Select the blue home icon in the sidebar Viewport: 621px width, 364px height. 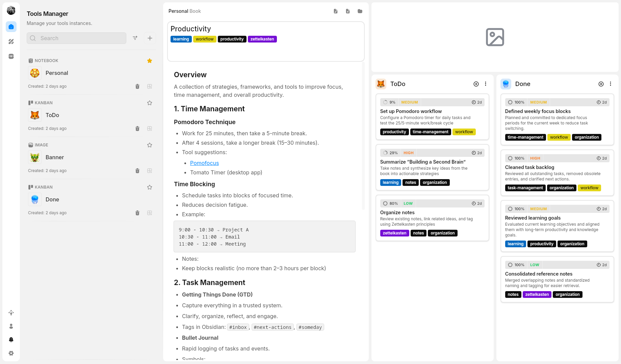coord(11,27)
